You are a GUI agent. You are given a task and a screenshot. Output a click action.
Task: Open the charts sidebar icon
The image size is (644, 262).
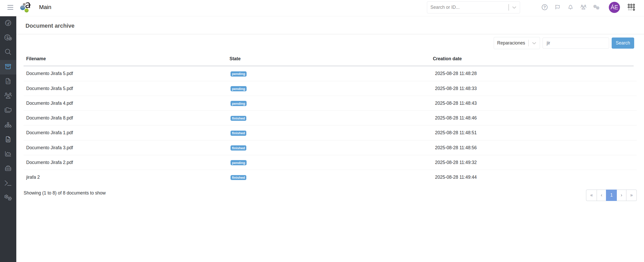8,154
